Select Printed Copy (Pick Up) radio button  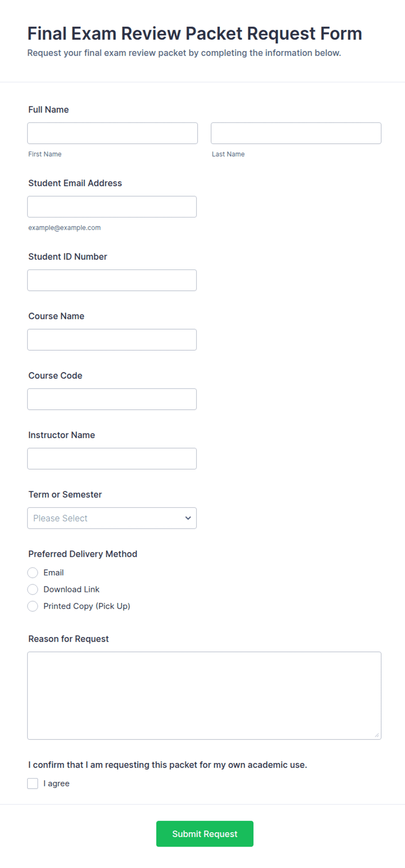(x=33, y=606)
